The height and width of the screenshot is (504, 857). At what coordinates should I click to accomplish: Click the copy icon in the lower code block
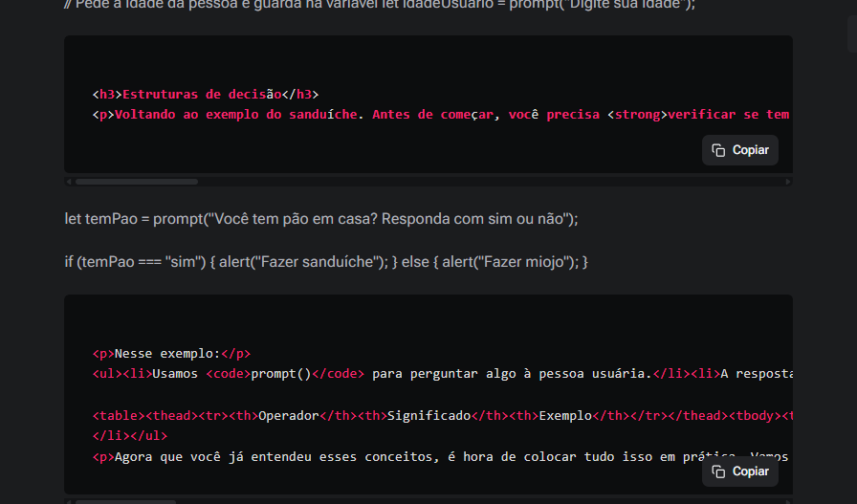pos(718,471)
